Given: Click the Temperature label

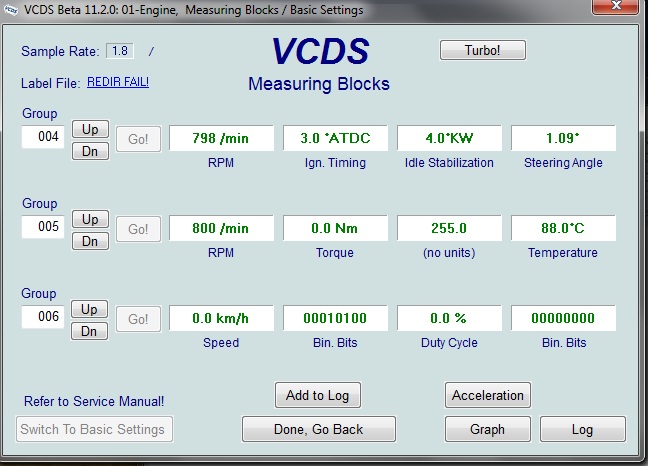Looking at the screenshot, I should (563, 253).
